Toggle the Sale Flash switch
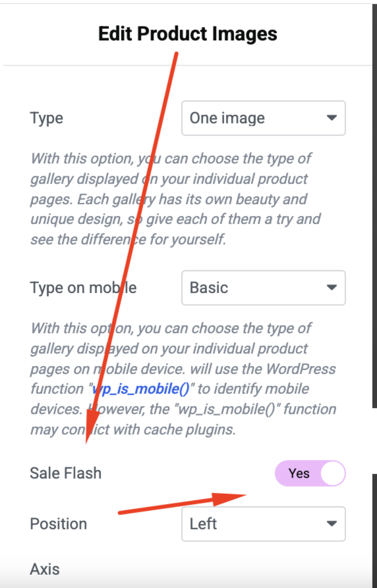Viewport: 377px width, 588px height. (x=310, y=473)
